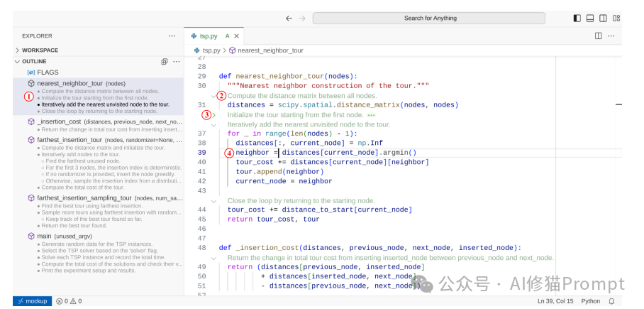Collapse all items in Outline panel
Viewport: 644px width, 309px height.
point(165,62)
